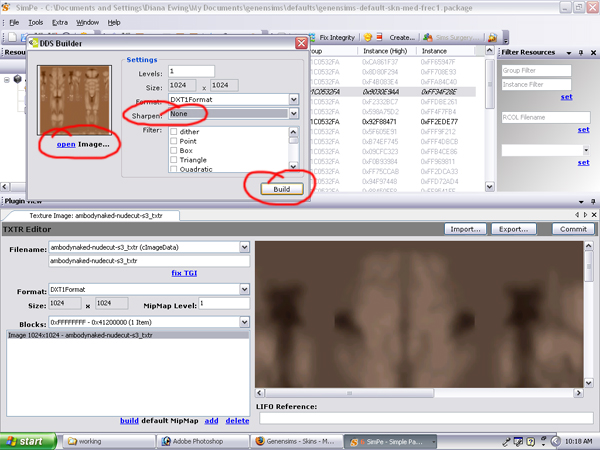Click the network monitor tray icon
The image size is (600, 450).
(518, 442)
